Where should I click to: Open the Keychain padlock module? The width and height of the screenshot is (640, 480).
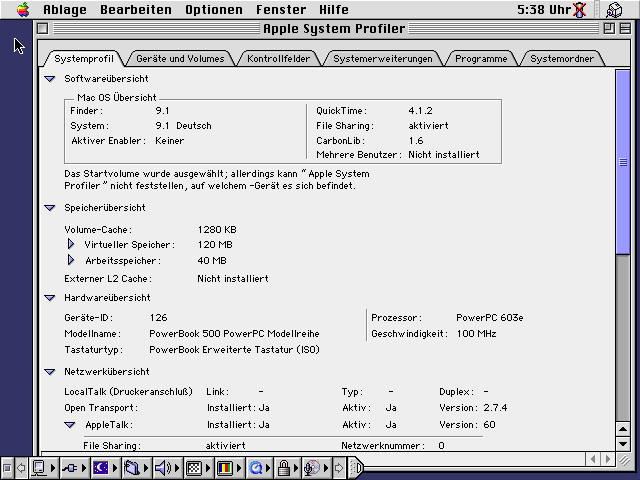pyautogui.click(x=287, y=468)
